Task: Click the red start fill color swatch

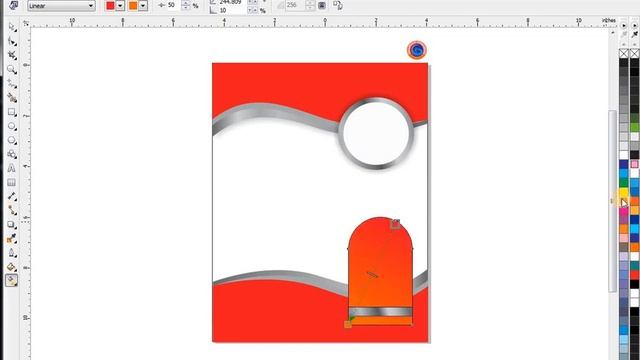Action: 110,6
